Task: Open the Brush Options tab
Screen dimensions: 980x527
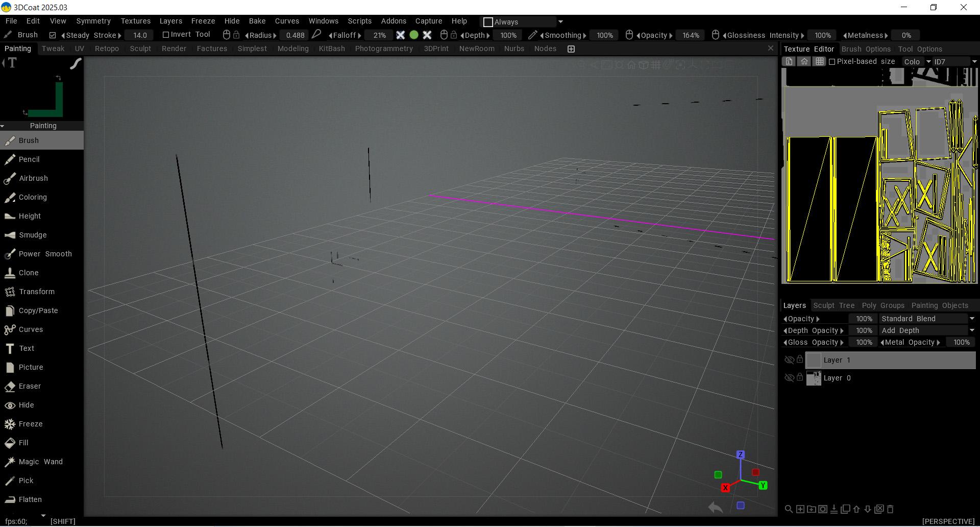Action: (x=866, y=49)
